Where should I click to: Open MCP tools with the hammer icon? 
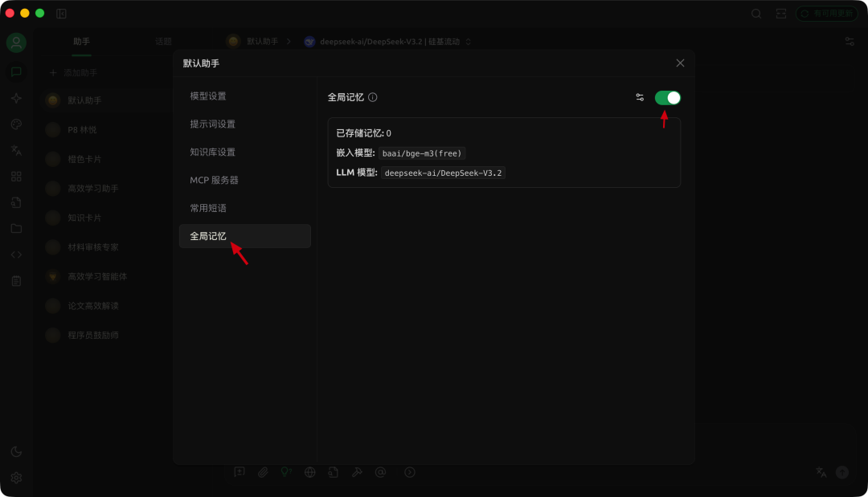[357, 472]
